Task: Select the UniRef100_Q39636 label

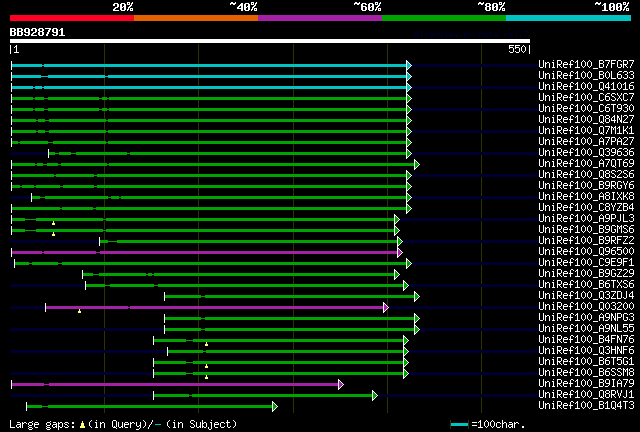Action: click(586, 152)
